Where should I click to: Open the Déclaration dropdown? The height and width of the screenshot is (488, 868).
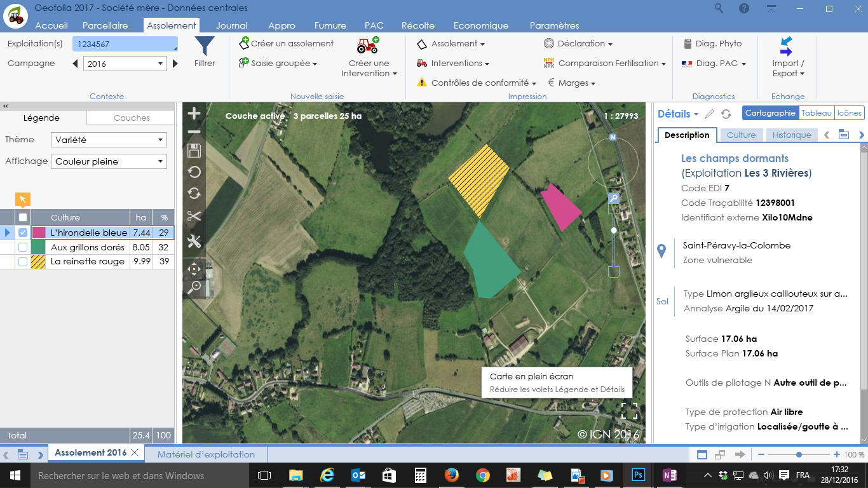click(578, 43)
